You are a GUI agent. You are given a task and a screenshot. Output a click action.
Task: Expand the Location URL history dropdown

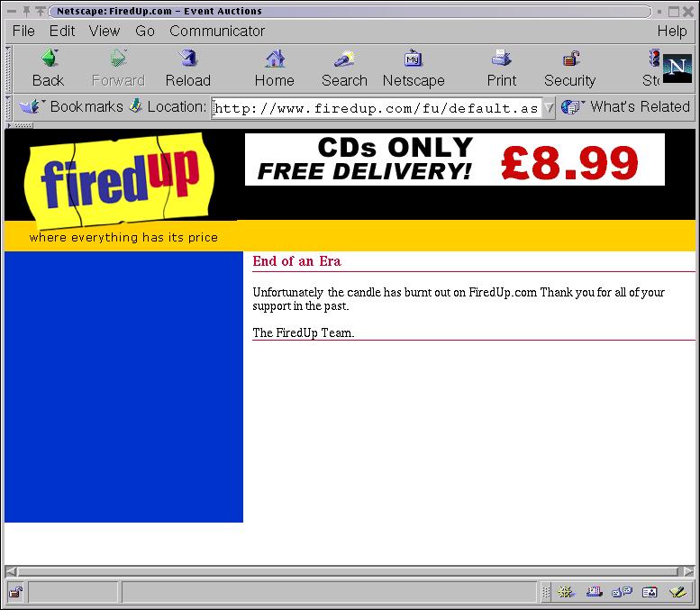pos(550,107)
